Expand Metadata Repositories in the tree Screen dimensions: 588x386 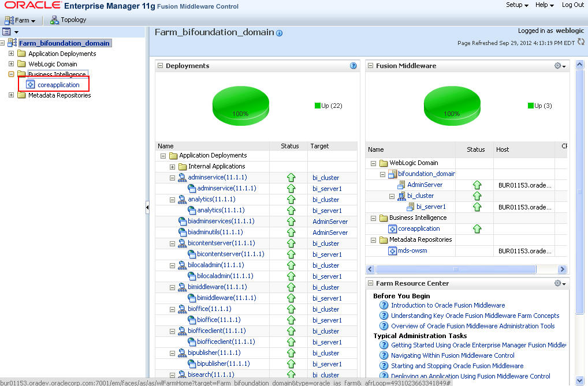coord(12,95)
